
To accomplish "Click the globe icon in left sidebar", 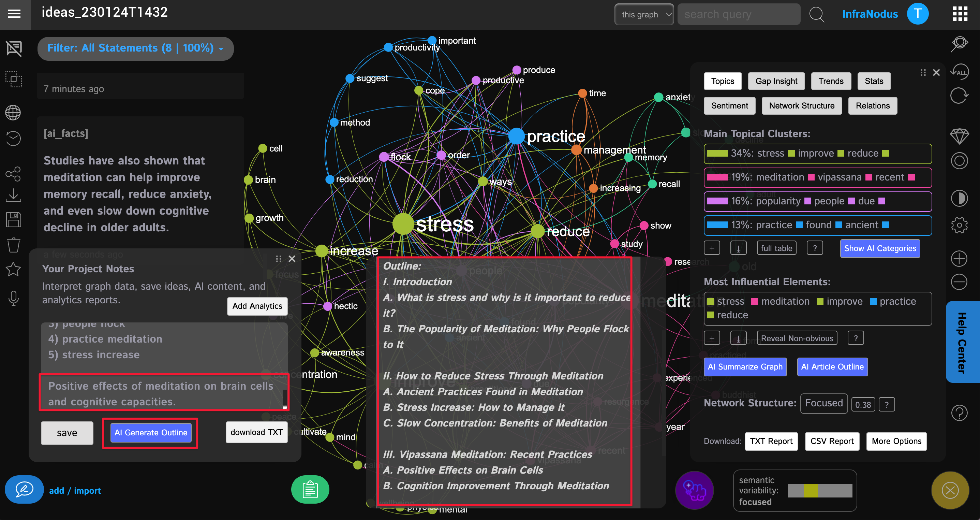I will coord(13,113).
